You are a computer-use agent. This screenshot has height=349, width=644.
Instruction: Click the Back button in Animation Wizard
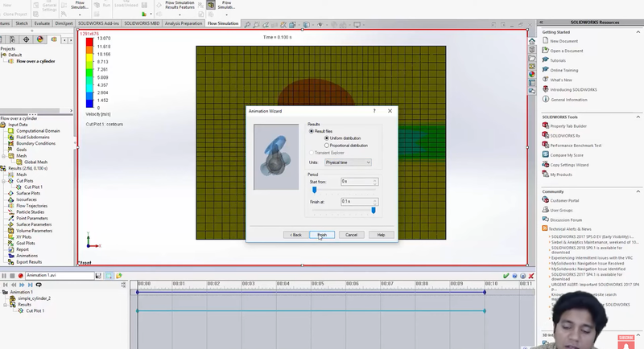click(295, 235)
